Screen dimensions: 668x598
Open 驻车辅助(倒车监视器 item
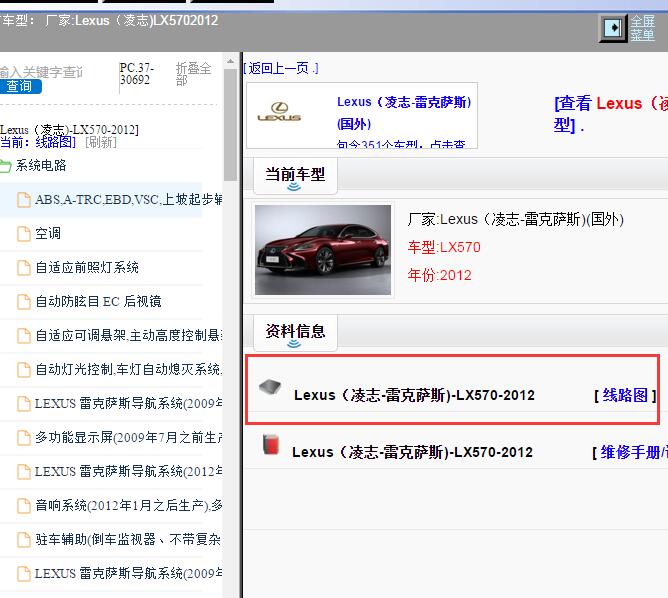pyautogui.click(x=129, y=540)
